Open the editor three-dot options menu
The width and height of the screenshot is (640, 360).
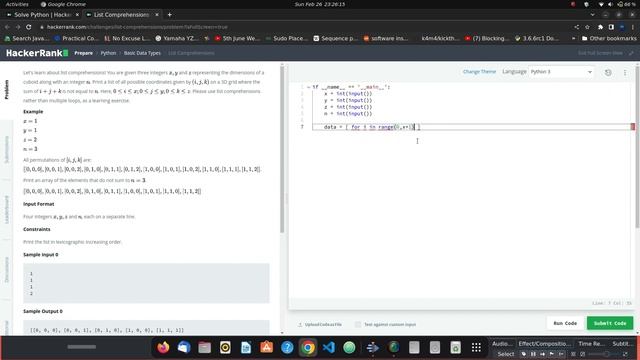[625, 72]
